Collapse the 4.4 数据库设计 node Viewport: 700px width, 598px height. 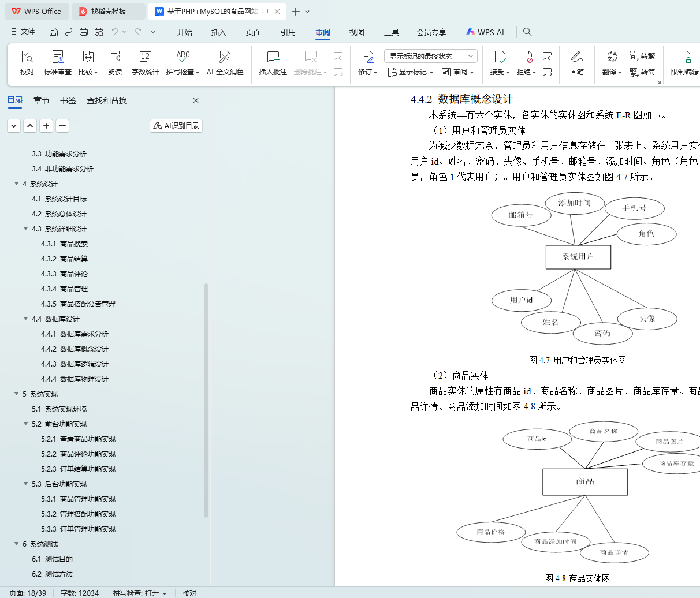(x=26, y=319)
